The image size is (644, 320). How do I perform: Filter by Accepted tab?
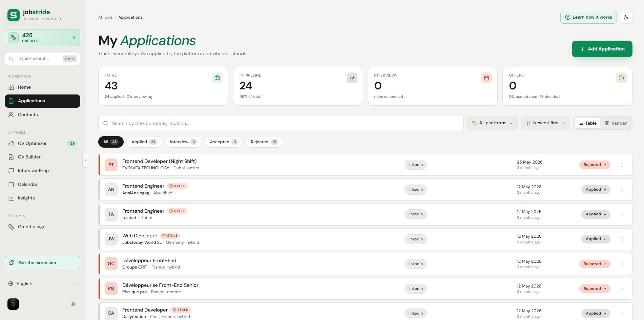coord(224,142)
